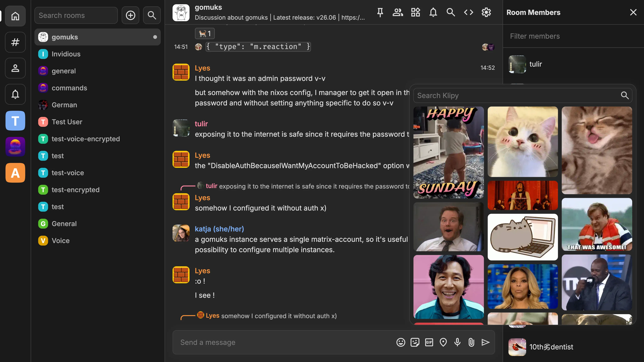
Task: Pick the yawning tabby kitten GIF
Action: pos(597,150)
